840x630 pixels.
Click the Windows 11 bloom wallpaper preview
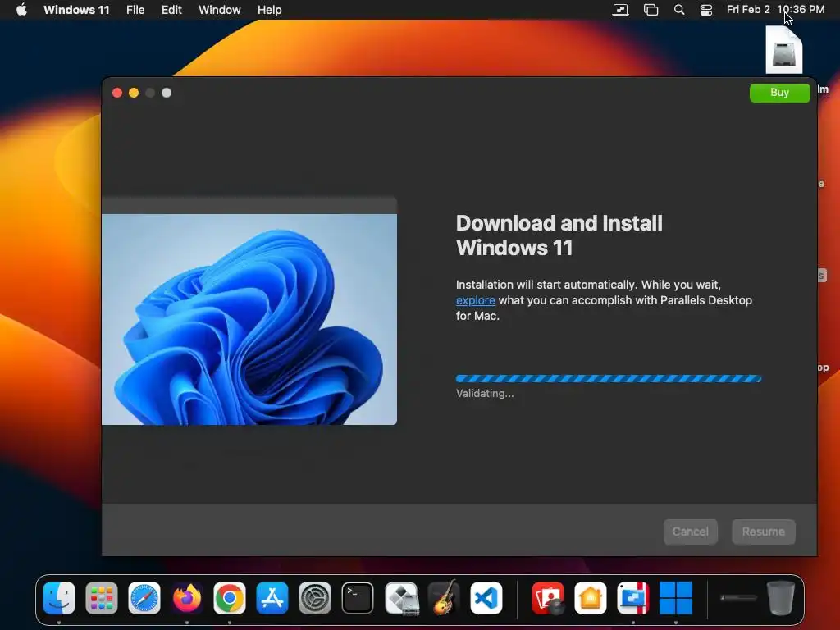click(249, 319)
